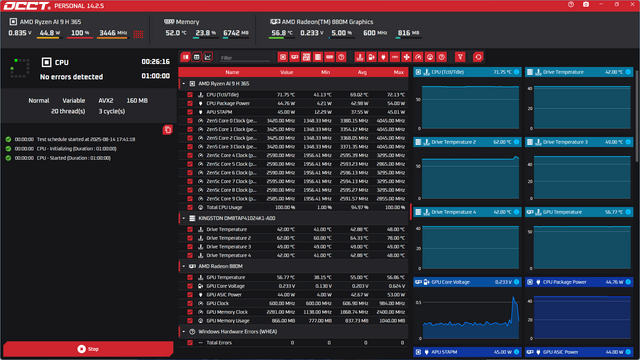640x360 pixels.
Task: Collapse the KINGSTON OM8TAP41024K1-A00 group
Action: tap(184, 218)
